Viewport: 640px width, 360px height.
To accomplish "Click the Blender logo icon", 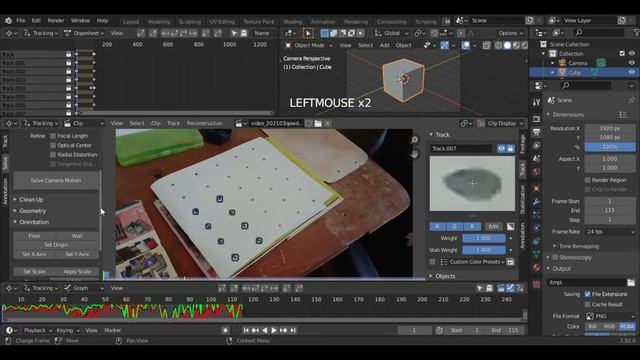I will pos(8,20).
